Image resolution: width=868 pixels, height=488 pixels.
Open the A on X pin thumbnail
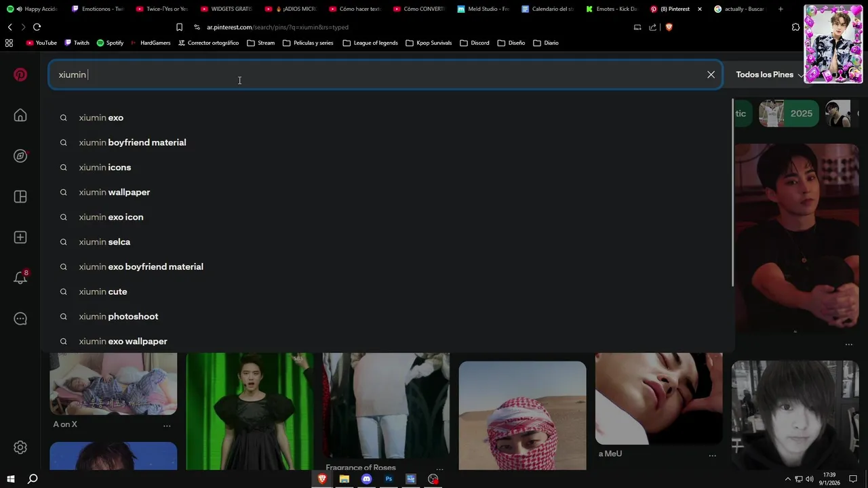point(113,383)
